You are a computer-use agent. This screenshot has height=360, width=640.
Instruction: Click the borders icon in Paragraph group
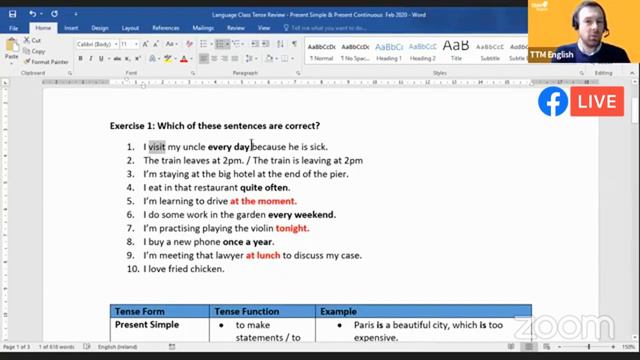pos(284,59)
